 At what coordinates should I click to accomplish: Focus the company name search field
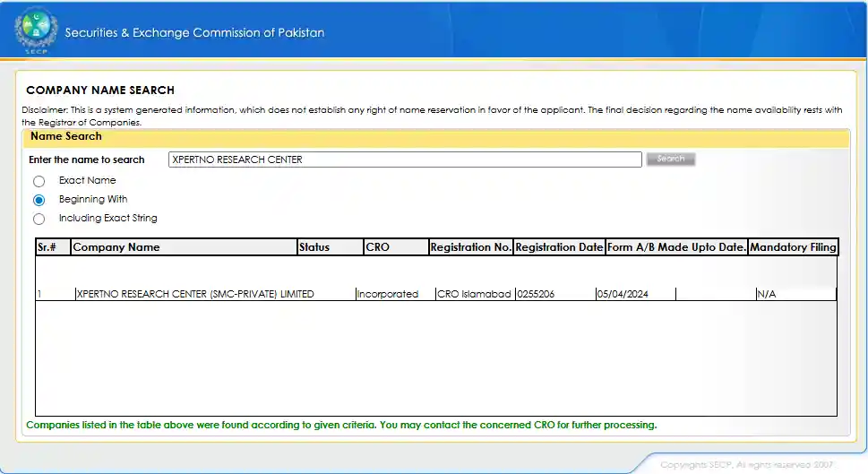click(405, 159)
